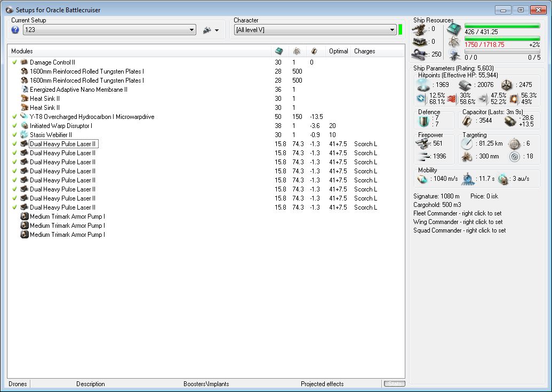Select the highlighted Dual Heavy Pulse Laser II

click(63, 144)
